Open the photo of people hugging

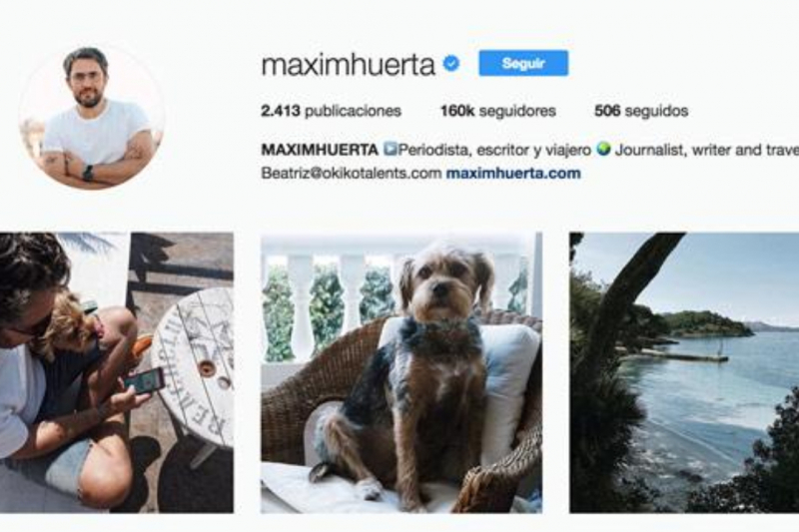117,372
